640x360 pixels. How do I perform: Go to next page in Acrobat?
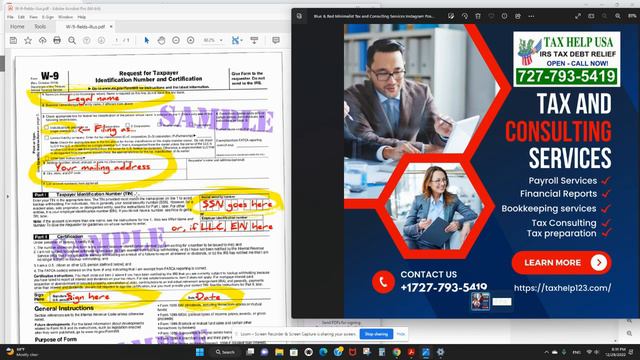(101, 40)
